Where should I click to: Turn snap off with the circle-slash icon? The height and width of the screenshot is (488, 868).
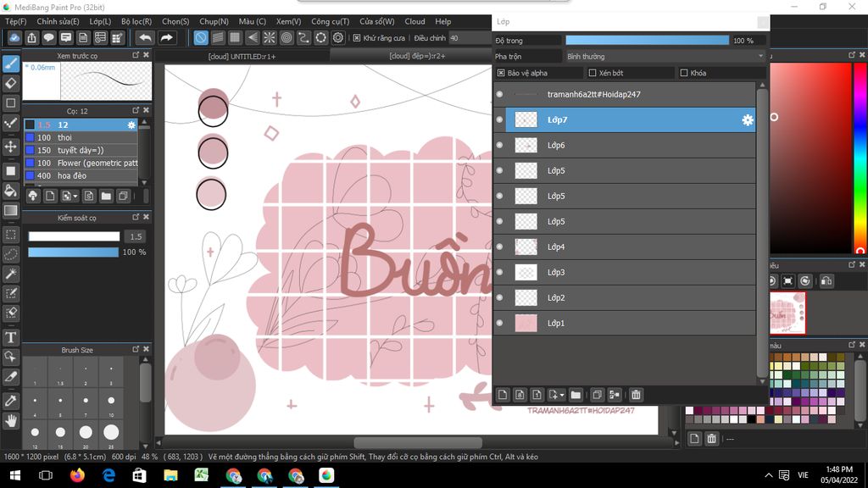[201, 37]
